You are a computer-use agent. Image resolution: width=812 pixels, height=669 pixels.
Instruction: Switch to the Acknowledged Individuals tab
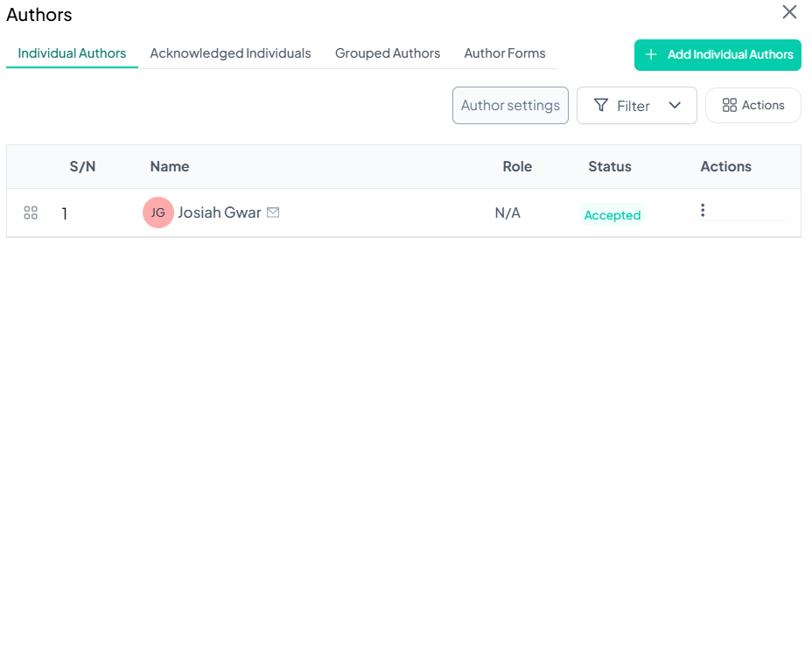click(x=230, y=53)
